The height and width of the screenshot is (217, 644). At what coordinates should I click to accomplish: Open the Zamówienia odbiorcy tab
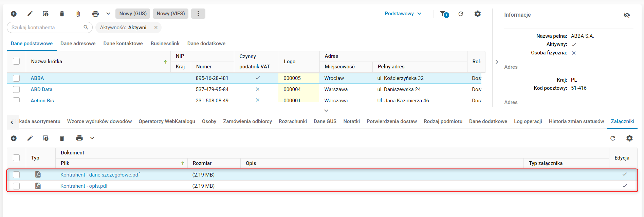(x=247, y=121)
